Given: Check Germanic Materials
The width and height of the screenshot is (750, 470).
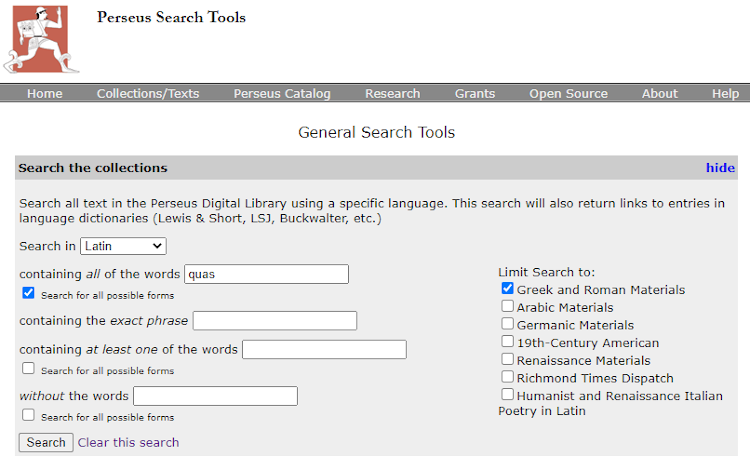Looking at the screenshot, I should point(507,324).
